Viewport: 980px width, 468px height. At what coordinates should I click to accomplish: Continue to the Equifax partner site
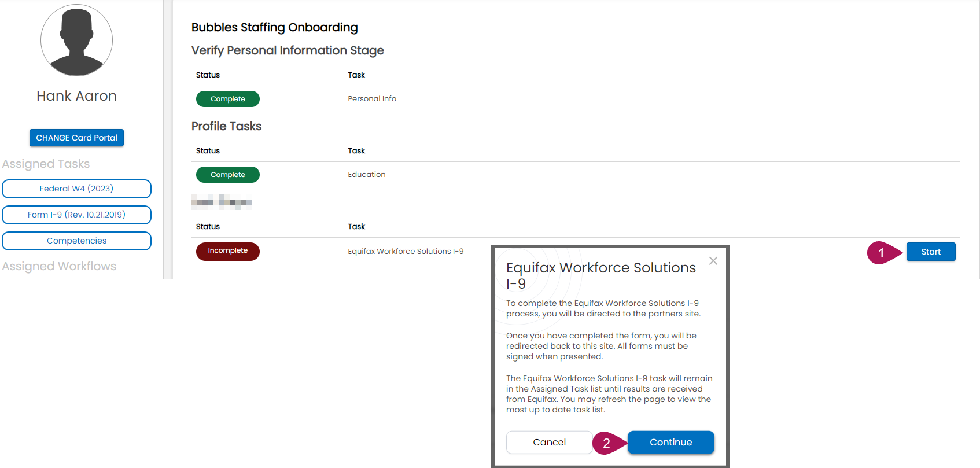pyautogui.click(x=670, y=442)
